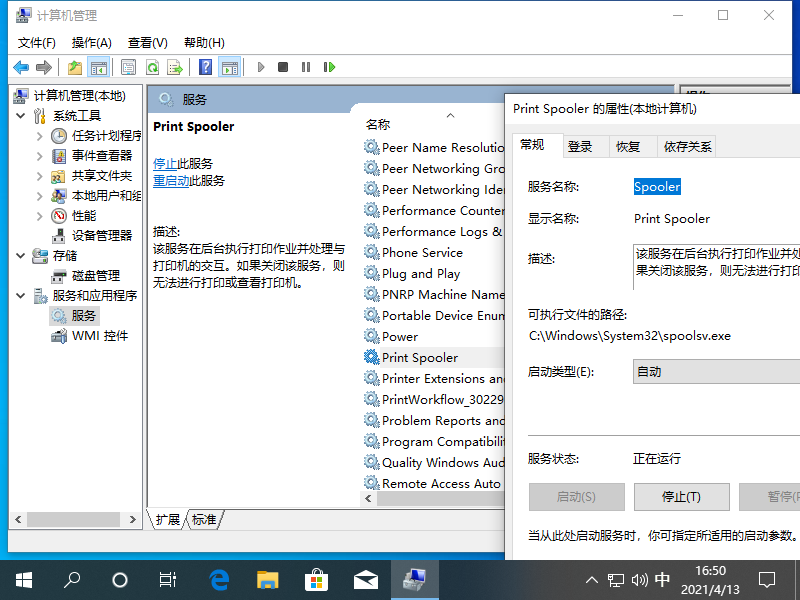The height and width of the screenshot is (600, 800).
Task: Click the 停止 this service link
Action: [165, 164]
